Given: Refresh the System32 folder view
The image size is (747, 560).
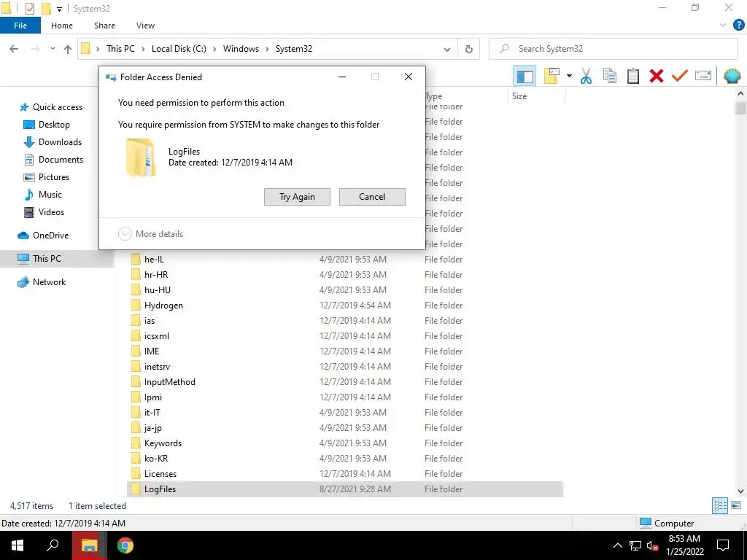Looking at the screenshot, I should click(469, 49).
